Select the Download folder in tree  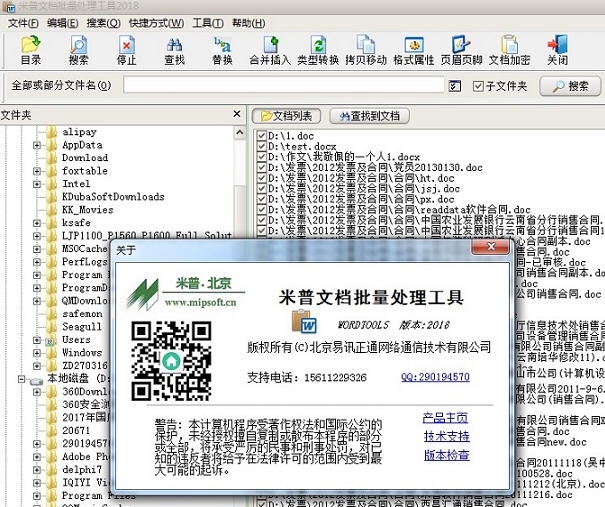85,158
